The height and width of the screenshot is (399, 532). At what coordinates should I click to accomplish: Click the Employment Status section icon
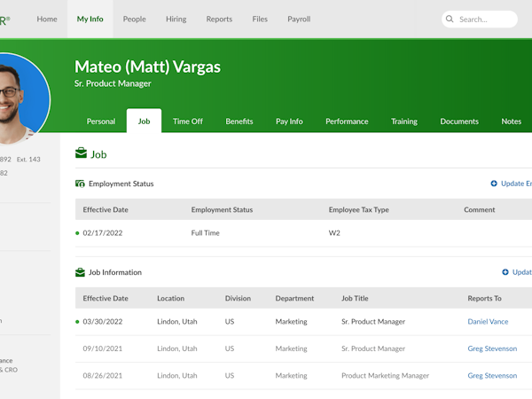80,184
